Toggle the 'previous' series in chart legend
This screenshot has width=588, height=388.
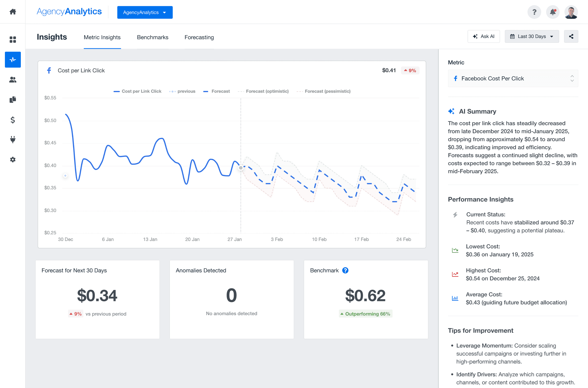(x=182, y=91)
